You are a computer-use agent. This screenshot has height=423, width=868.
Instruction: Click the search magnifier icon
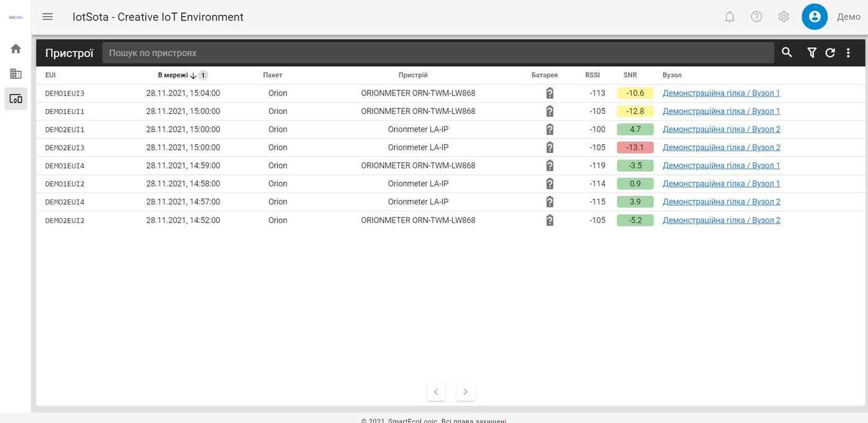coord(787,53)
